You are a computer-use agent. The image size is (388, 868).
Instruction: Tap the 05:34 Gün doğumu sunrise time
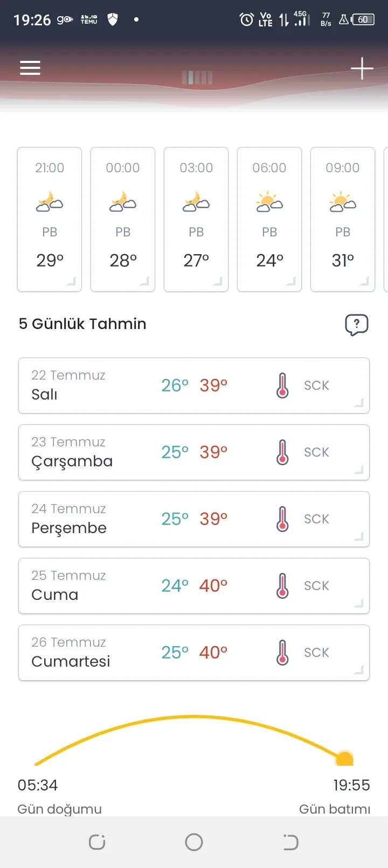[x=38, y=785]
